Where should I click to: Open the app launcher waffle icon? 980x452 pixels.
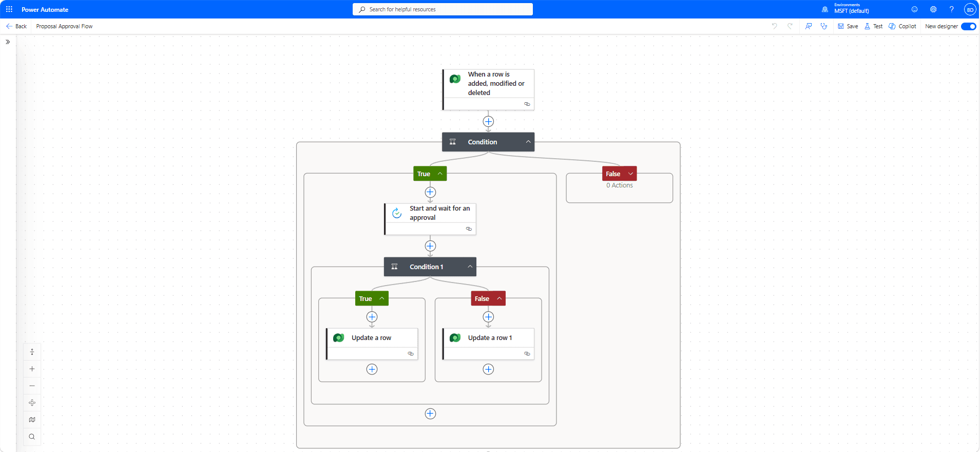[9, 9]
